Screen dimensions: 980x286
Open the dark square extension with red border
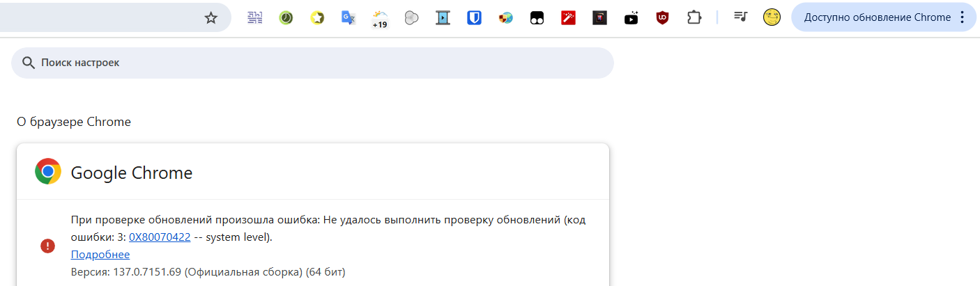pos(599,17)
